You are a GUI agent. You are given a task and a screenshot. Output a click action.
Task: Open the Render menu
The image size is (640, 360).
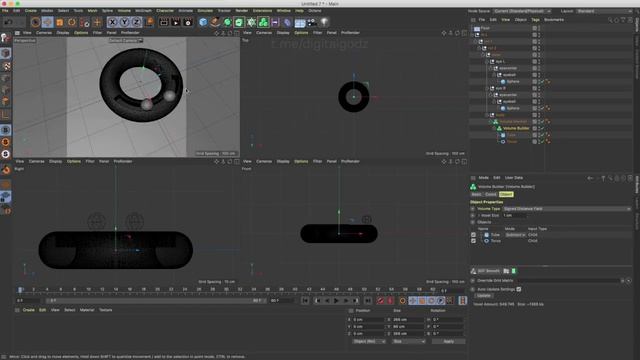[242, 11]
